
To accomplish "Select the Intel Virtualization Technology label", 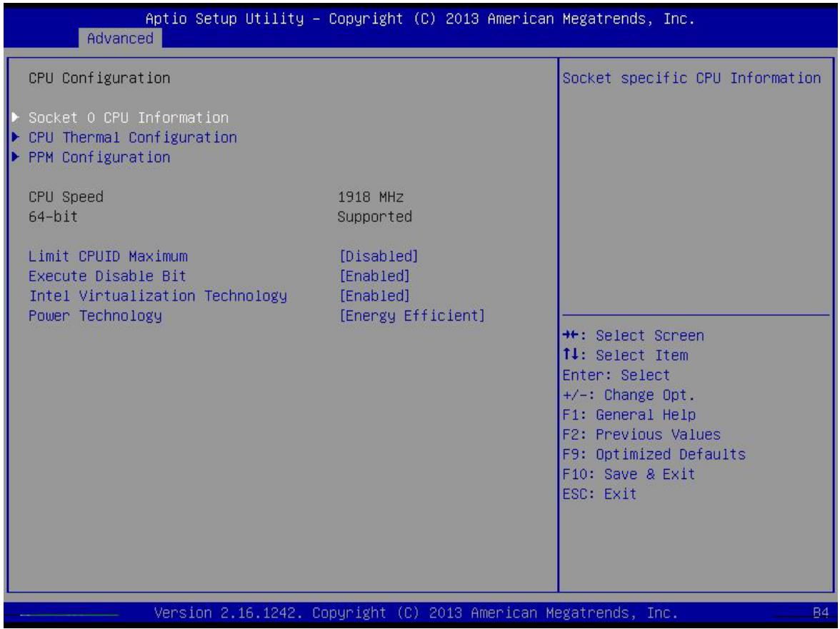I will [x=158, y=296].
